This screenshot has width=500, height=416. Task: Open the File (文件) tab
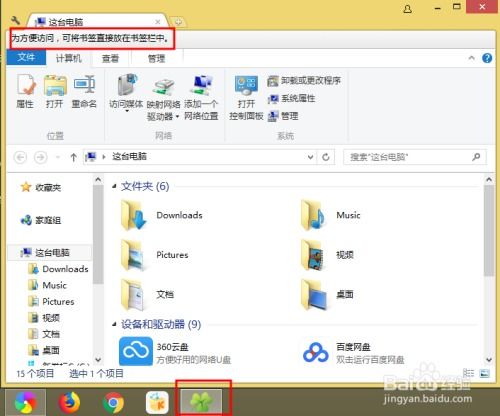point(26,57)
